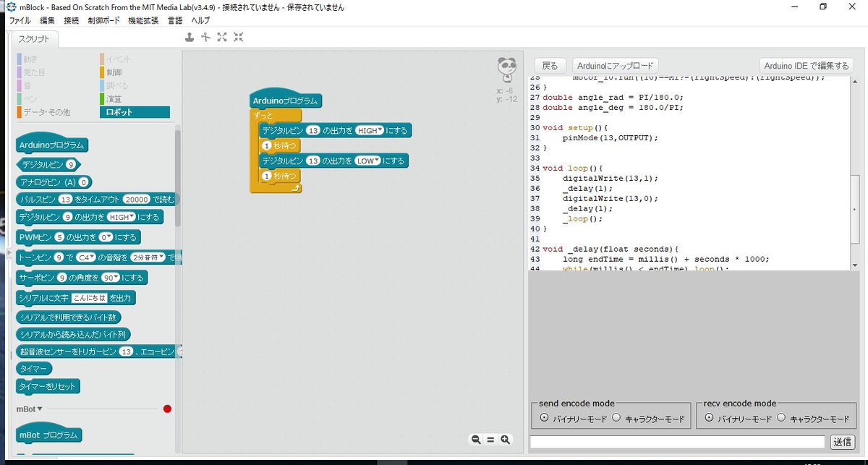Reset zoom using the equals button
The width and height of the screenshot is (868, 465).
coord(490,439)
